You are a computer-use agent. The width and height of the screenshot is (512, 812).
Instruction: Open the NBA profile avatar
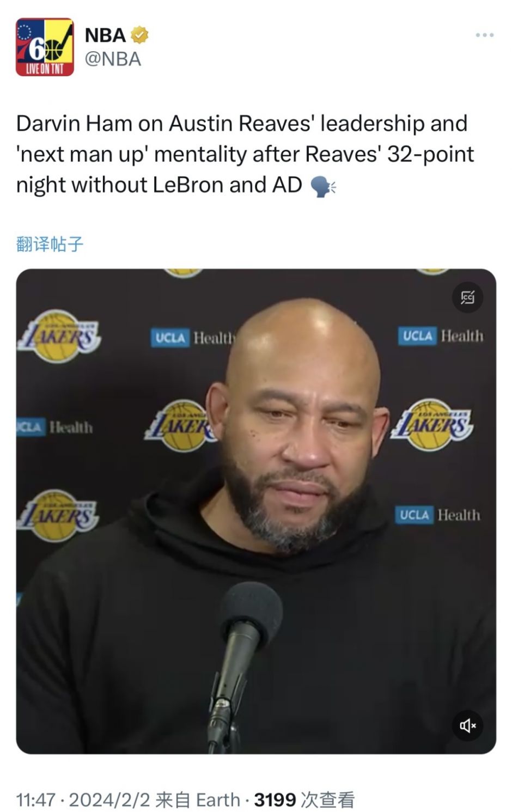[x=44, y=47]
